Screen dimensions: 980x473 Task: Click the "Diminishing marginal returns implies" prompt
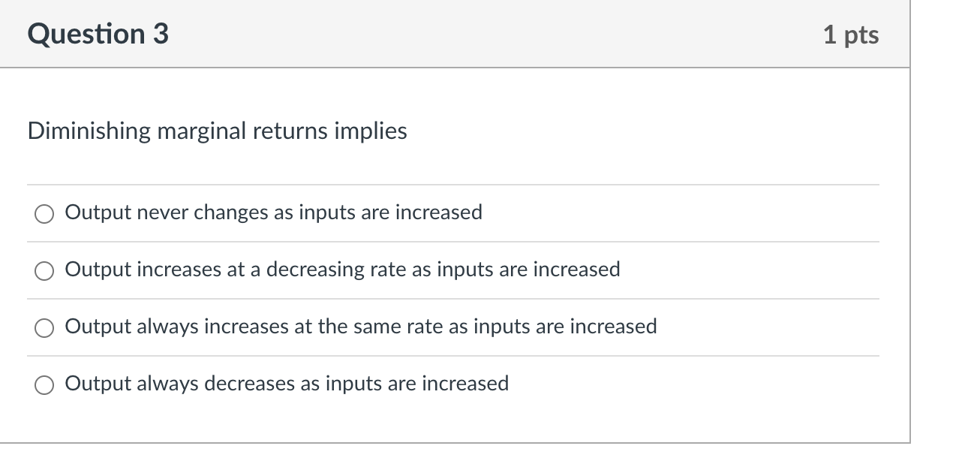[217, 131]
